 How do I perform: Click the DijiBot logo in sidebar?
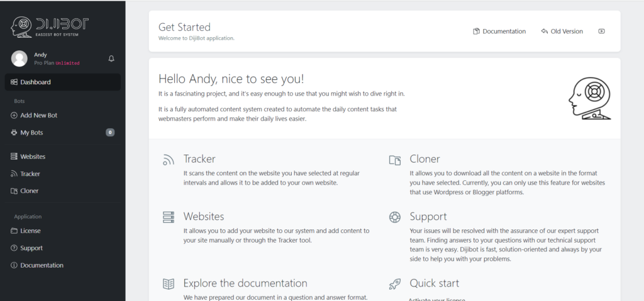[x=49, y=27]
